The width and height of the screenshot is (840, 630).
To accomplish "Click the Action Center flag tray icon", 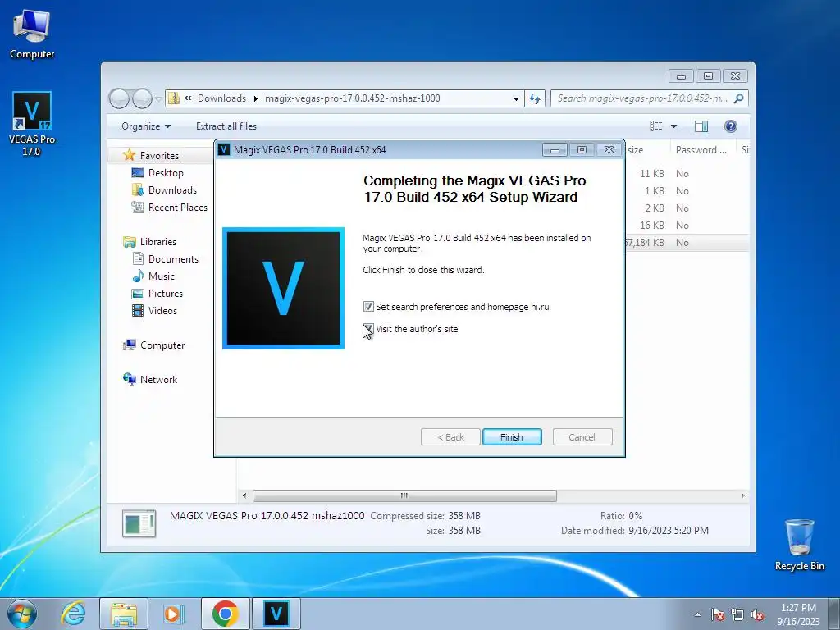I will point(718,615).
